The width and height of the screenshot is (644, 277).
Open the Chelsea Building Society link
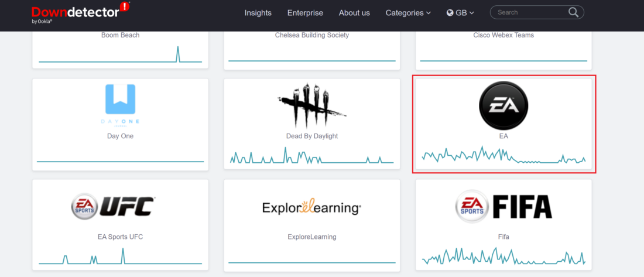311,35
